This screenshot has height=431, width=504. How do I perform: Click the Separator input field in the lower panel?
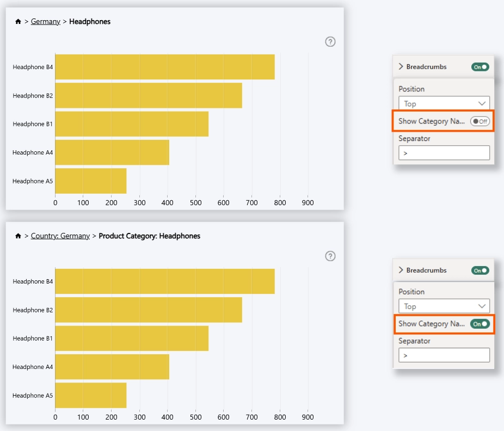444,355
